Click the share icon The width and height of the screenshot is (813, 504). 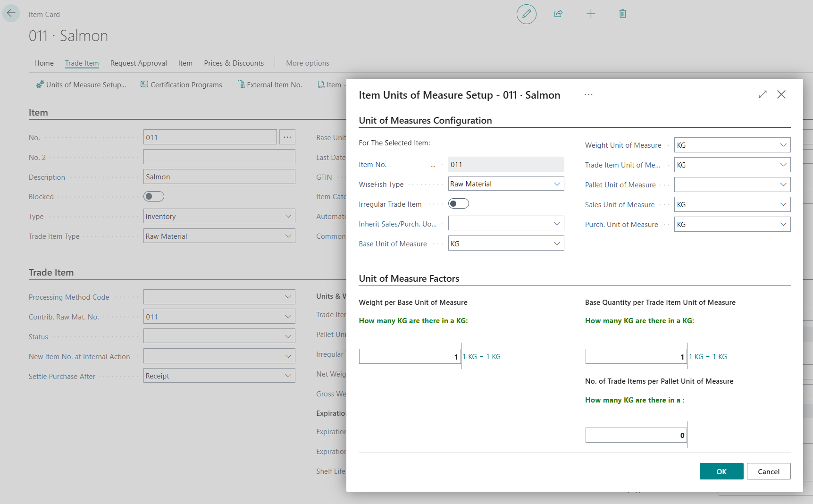click(558, 14)
